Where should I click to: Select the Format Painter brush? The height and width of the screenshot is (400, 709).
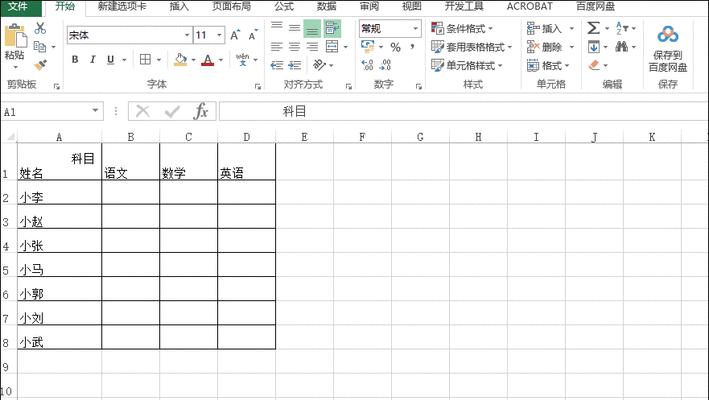(40, 66)
